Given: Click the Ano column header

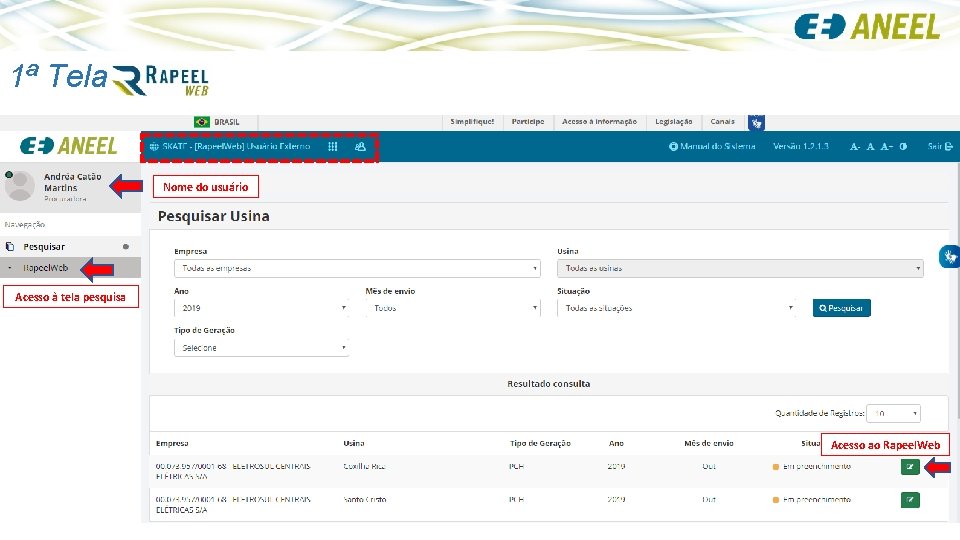Looking at the screenshot, I should tap(617, 443).
